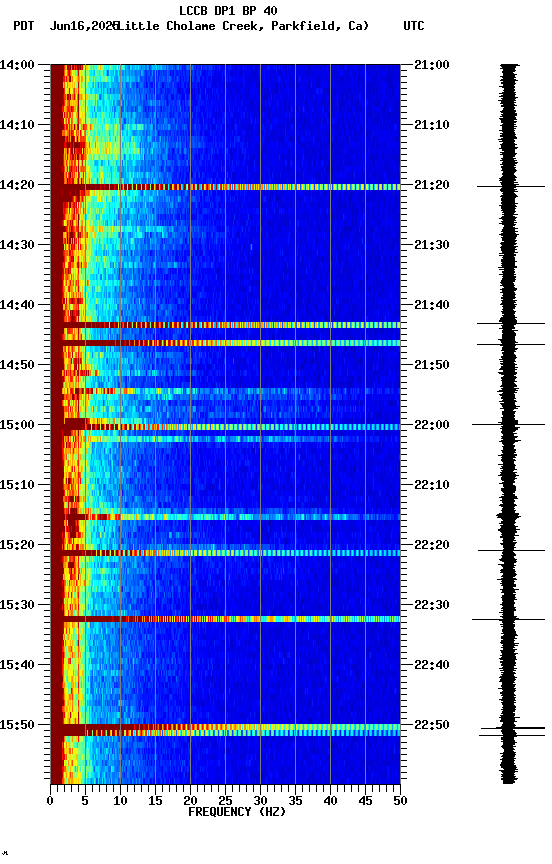The height and width of the screenshot is (864, 552).
Task: Click the 'UTC' timezone label
Action: pos(414,26)
